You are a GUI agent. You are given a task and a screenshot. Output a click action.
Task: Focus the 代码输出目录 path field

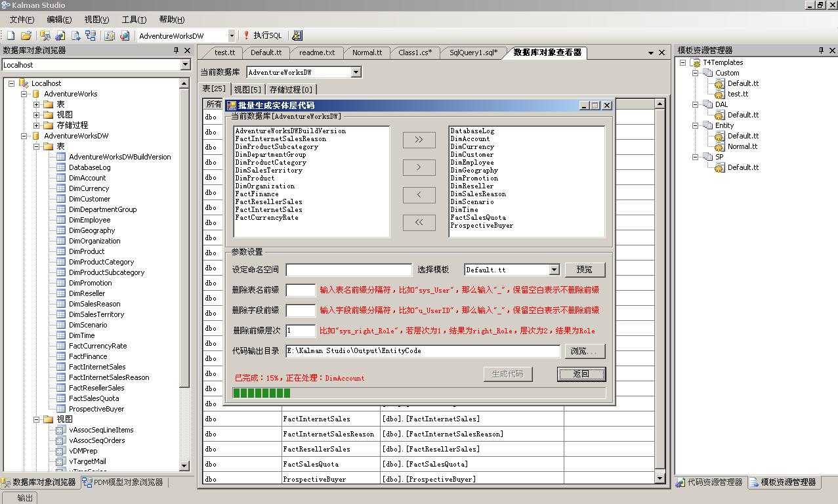click(x=423, y=351)
